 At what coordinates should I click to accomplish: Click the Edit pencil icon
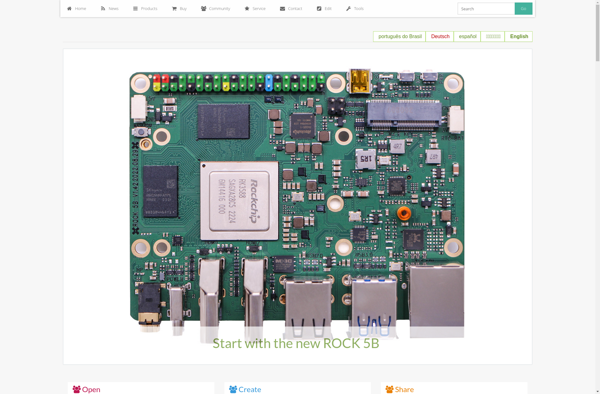[319, 8]
